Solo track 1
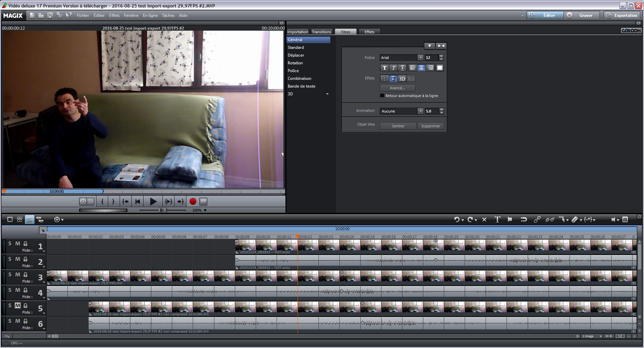This screenshot has height=348, width=644. 10,244
